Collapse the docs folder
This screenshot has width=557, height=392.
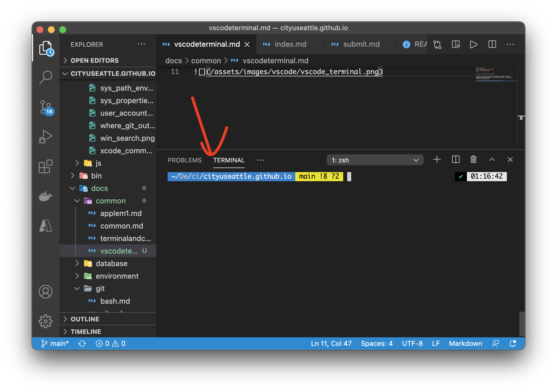[x=108, y=188]
